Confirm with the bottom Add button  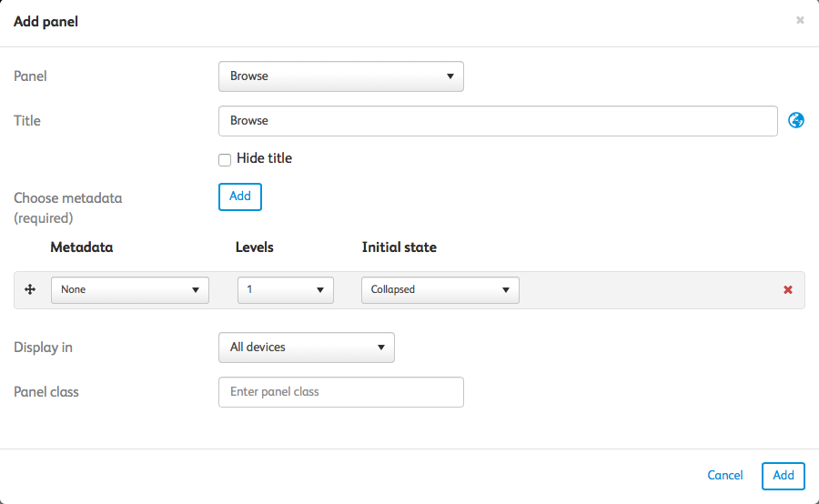click(784, 476)
